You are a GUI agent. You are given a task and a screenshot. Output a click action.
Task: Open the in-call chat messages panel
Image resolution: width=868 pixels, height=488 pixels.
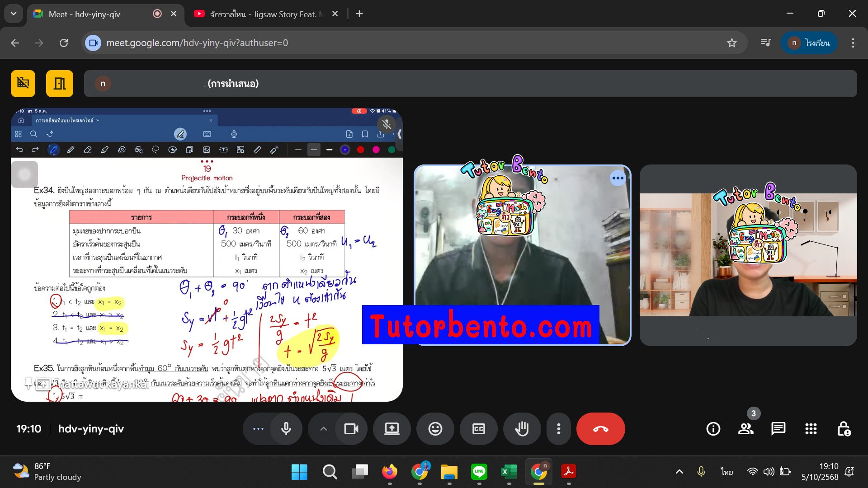click(778, 429)
